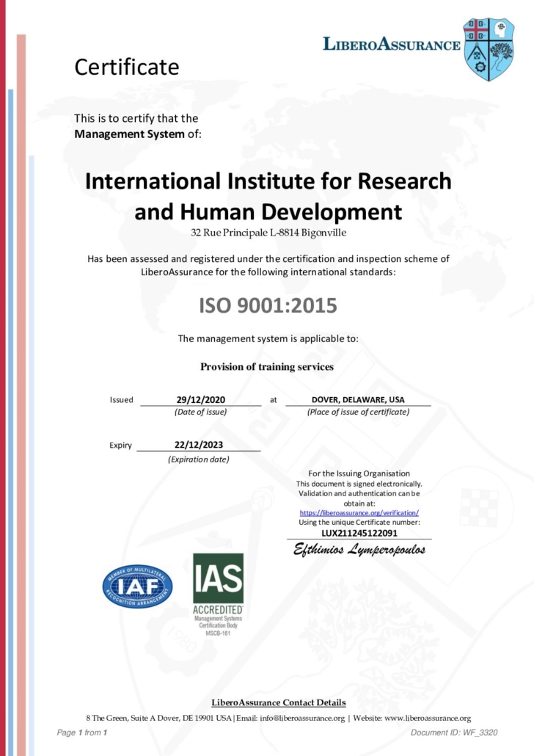Select the ISO 9001:2015 standard text
This screenshot has height=756, width=534.
tap(268, 305)
